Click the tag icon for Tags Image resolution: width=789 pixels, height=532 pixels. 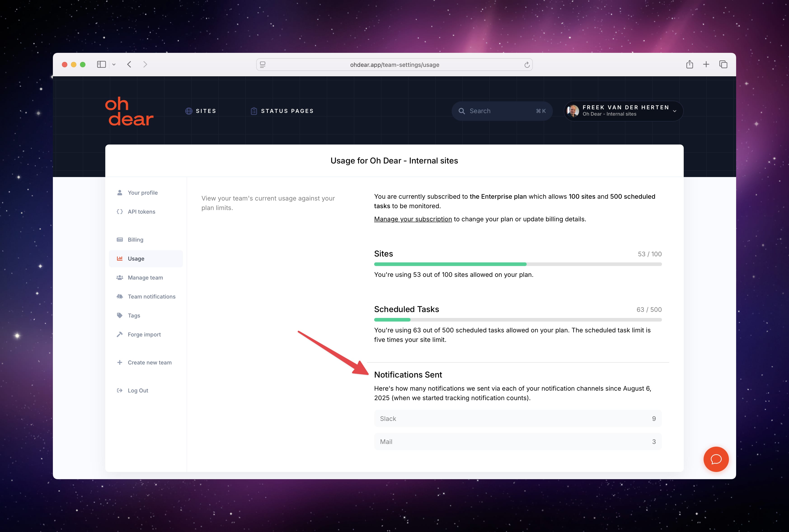click(120, 315)
